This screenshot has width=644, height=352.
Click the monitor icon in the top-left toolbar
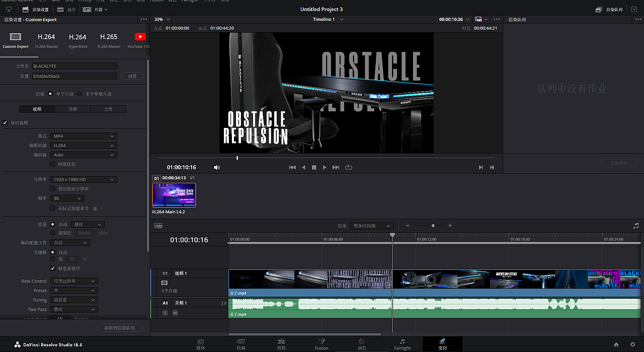[9, 10]
